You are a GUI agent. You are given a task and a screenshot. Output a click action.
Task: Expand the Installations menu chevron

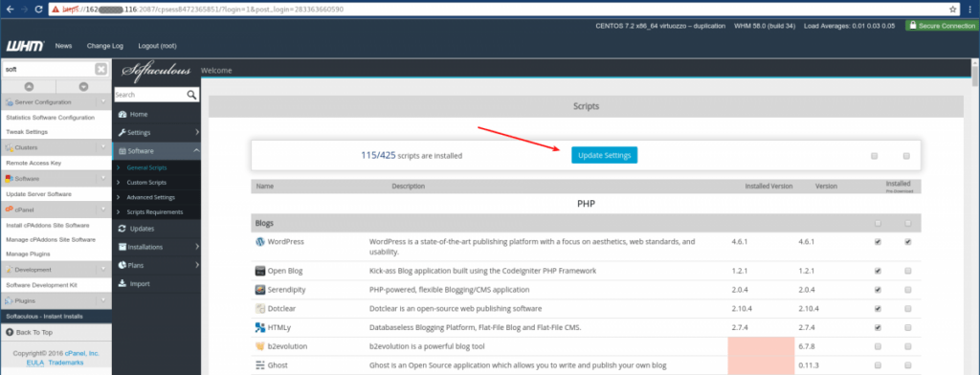pyautogui.click(x=197, y=247)
